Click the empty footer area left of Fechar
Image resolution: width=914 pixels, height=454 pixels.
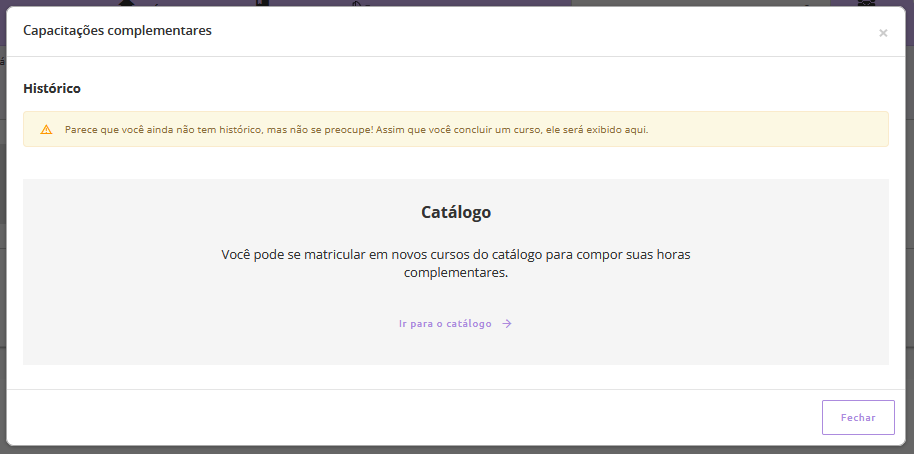point(400,417)
